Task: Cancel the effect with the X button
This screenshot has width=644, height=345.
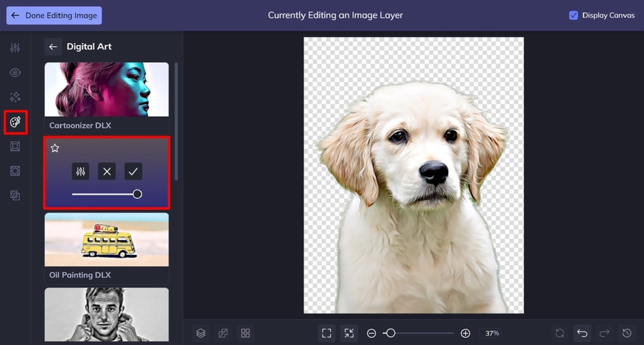Action: (x=107, y=171)
